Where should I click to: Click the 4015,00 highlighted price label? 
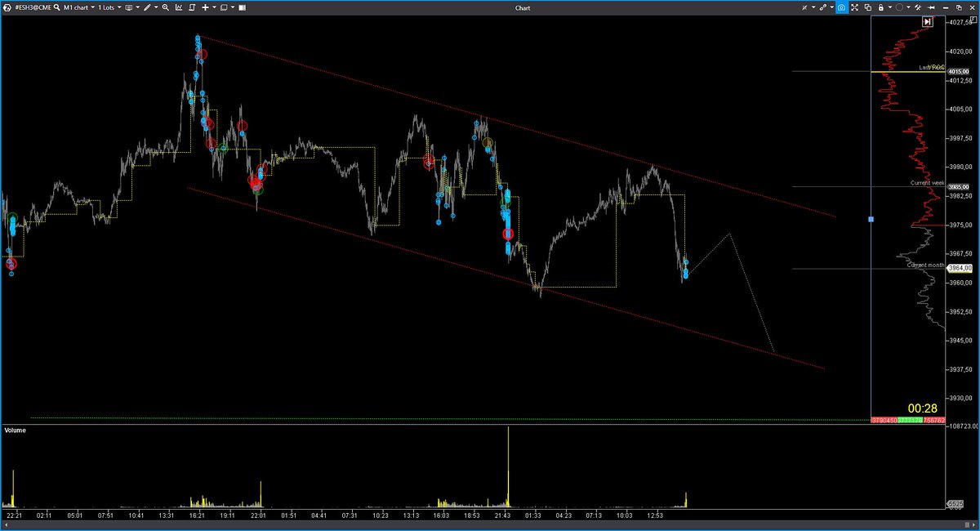959,72
